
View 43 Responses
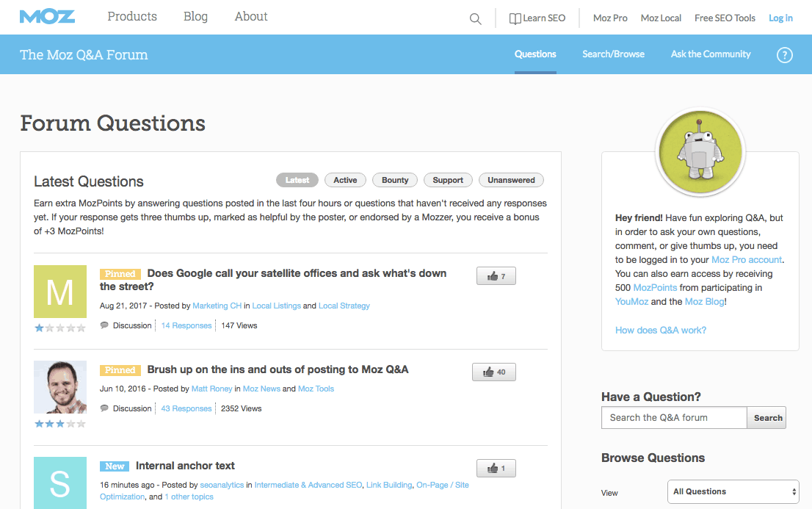point(186,408)
